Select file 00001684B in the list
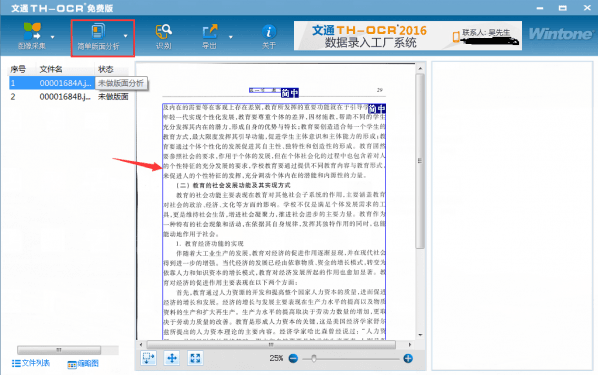 point(69,97)
